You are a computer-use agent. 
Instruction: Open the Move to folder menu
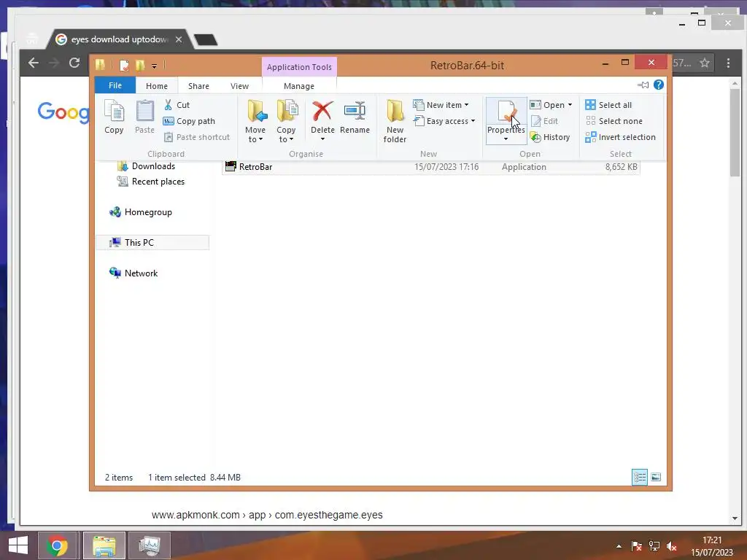[x=255, y=122]
